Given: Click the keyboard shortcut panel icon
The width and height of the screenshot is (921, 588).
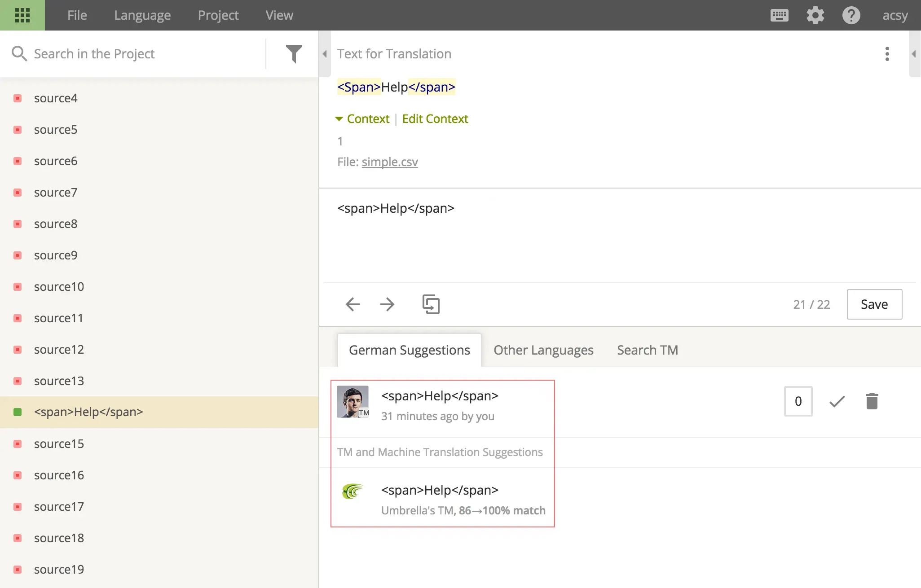Looking at the screenshot, I should coord(781,15).
